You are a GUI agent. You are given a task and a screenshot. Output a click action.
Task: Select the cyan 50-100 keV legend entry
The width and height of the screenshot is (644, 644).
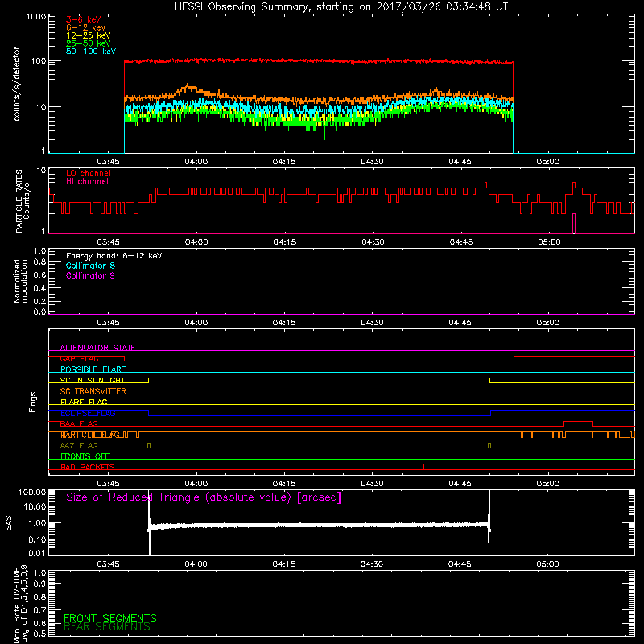pos(91,52)
